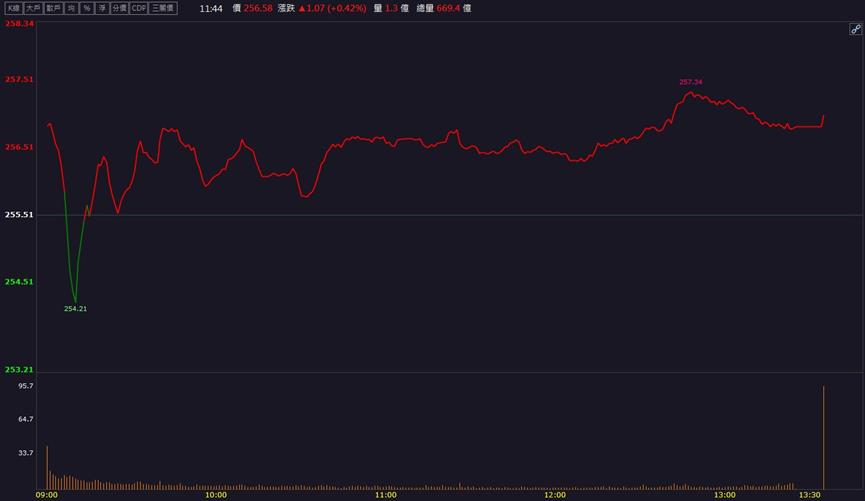Click the 255.51 reference price label
The image size is (865, 501).
[x=19, y=215]
